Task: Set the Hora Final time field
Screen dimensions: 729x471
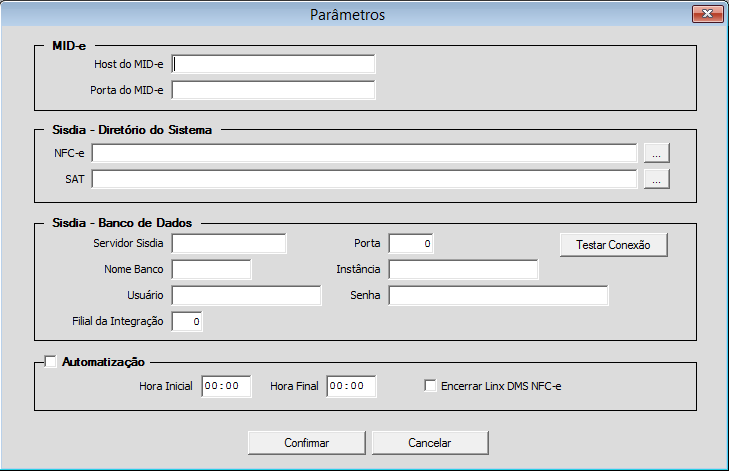Action: click(351, 386)
